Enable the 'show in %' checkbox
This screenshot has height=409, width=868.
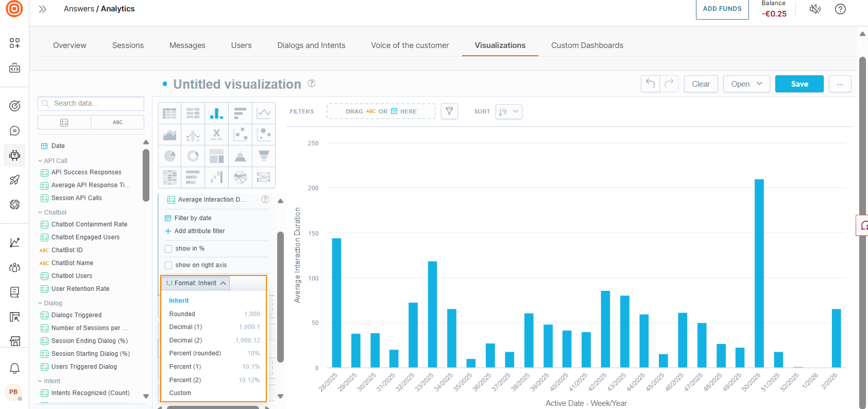click(168, 249)
